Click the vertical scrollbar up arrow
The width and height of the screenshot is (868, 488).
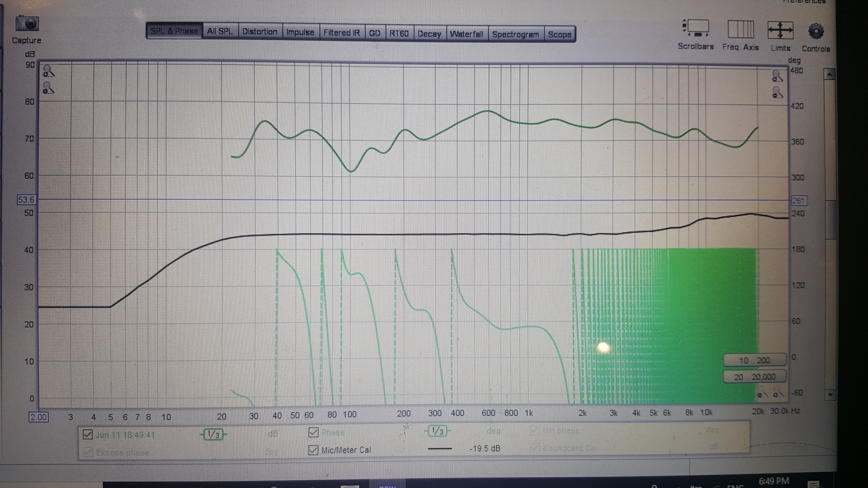click(829, 74)
